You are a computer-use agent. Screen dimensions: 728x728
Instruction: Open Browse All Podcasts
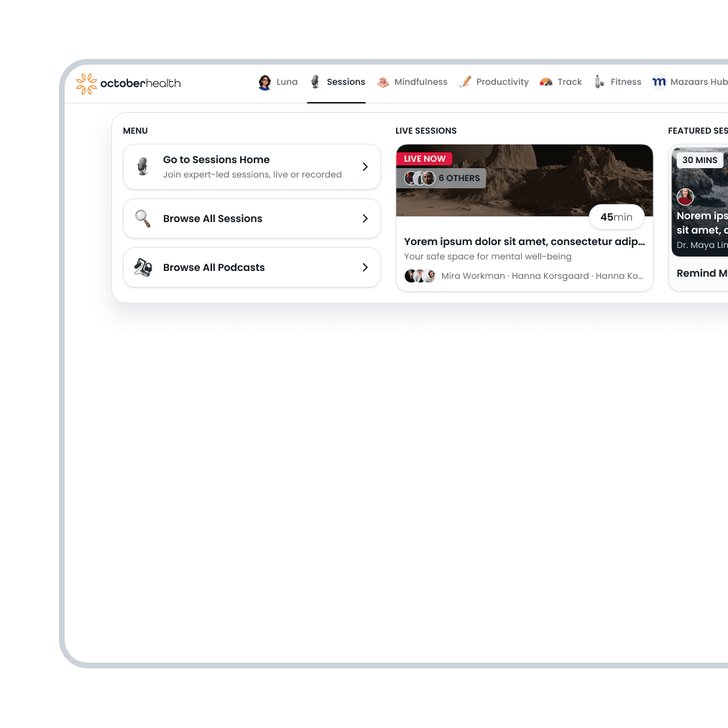(x=252, y=267)
